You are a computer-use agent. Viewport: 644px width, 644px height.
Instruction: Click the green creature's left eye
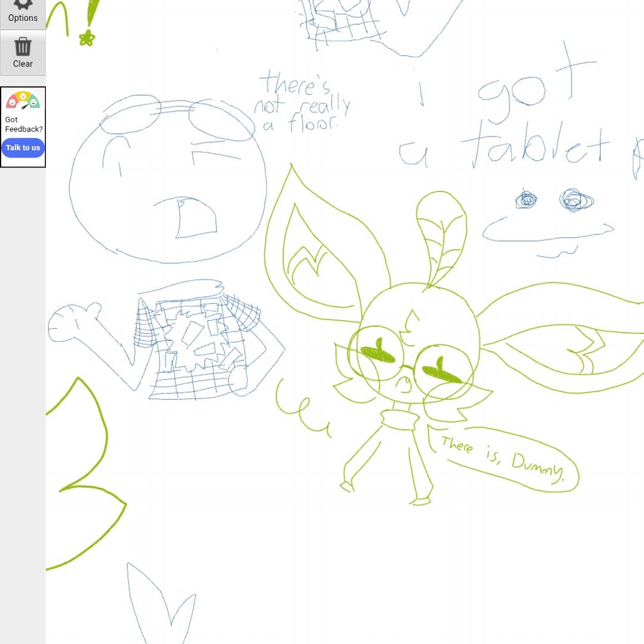pyautogui.click(x=379, y=353)
